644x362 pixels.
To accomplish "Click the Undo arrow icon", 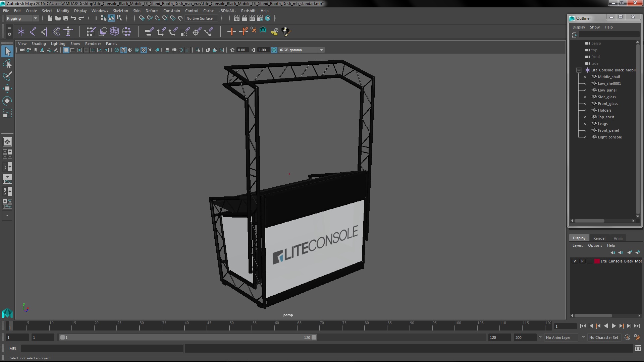I will click(x=73, y=18).
